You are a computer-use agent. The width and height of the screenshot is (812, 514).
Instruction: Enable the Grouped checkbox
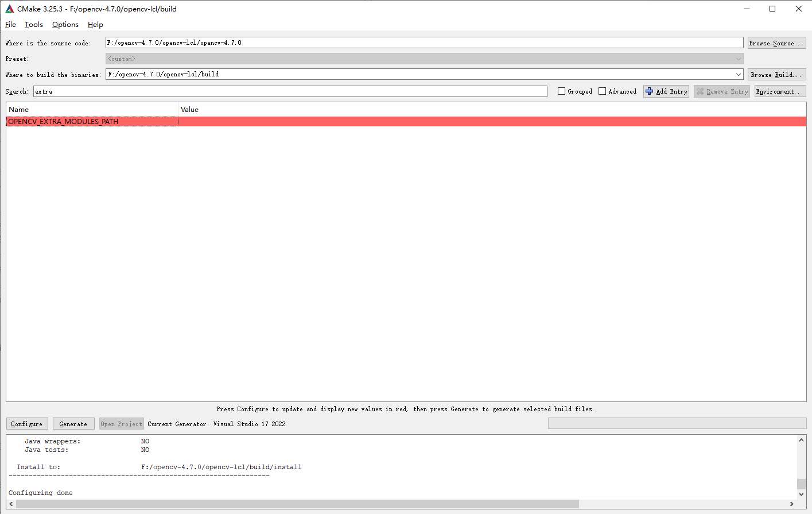pyautogui.click(x=561, y=91)
